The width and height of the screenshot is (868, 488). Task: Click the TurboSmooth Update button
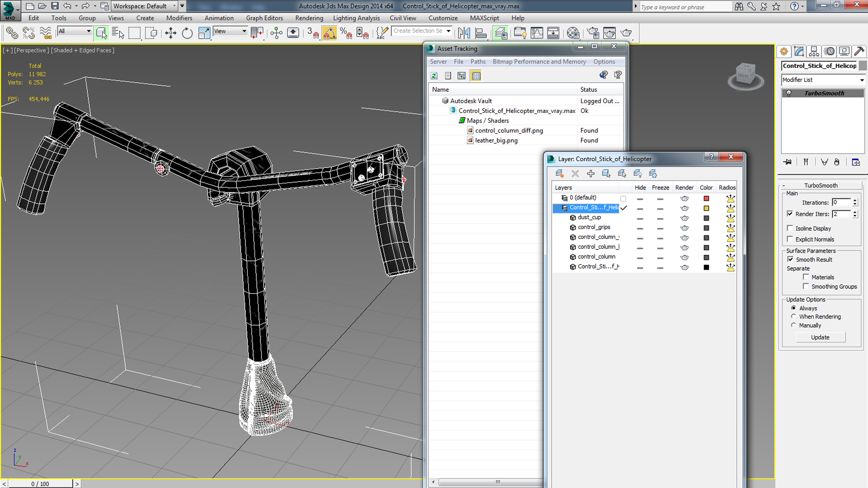coord(820,337)
